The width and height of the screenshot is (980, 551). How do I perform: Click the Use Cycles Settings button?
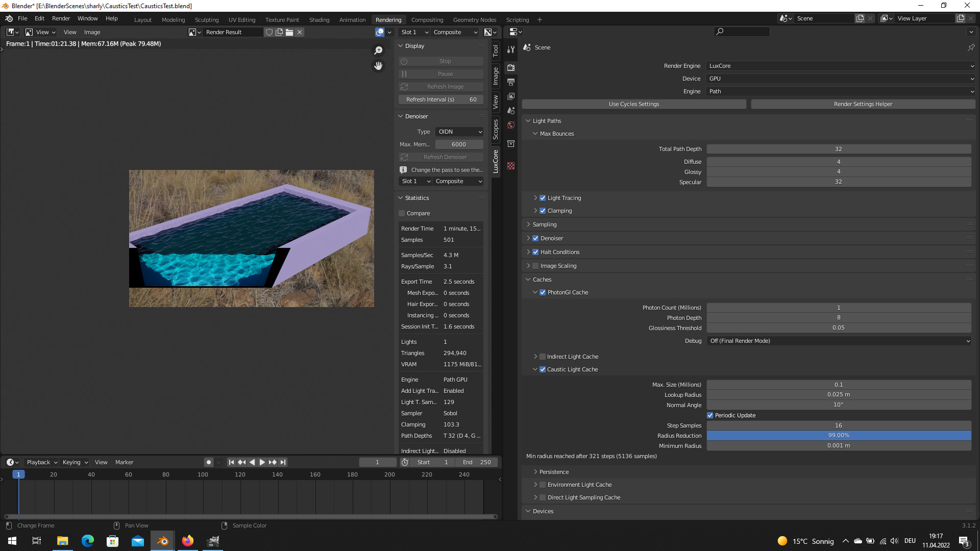point(633,104)
